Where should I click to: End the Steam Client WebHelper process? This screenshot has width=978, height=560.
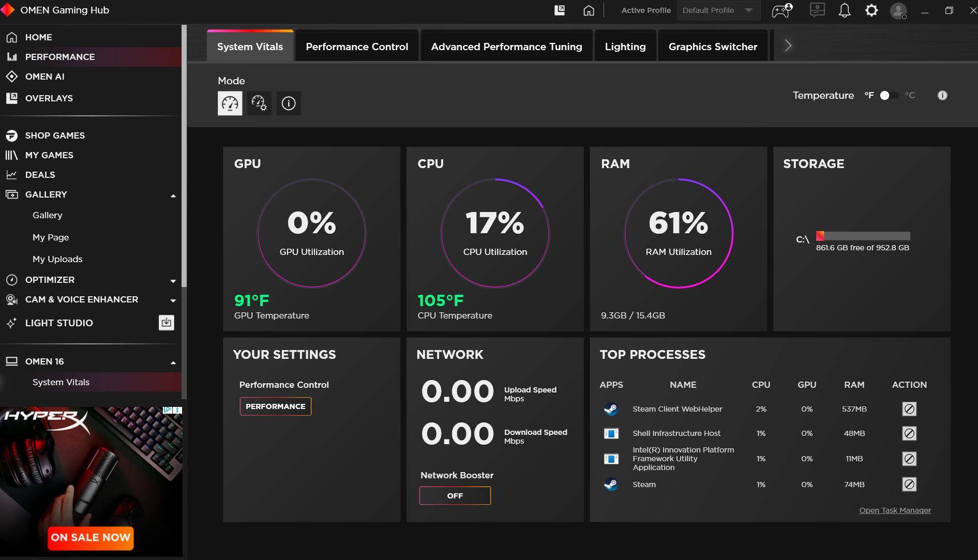coord(909,409)
